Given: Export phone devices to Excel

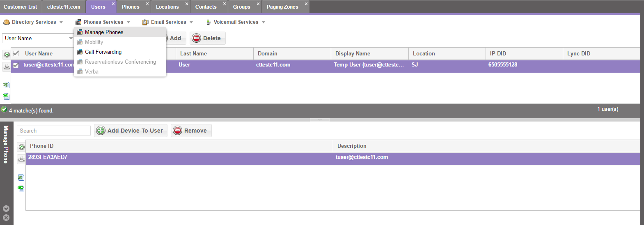Looking at the screenshot, I should (21, 177).
